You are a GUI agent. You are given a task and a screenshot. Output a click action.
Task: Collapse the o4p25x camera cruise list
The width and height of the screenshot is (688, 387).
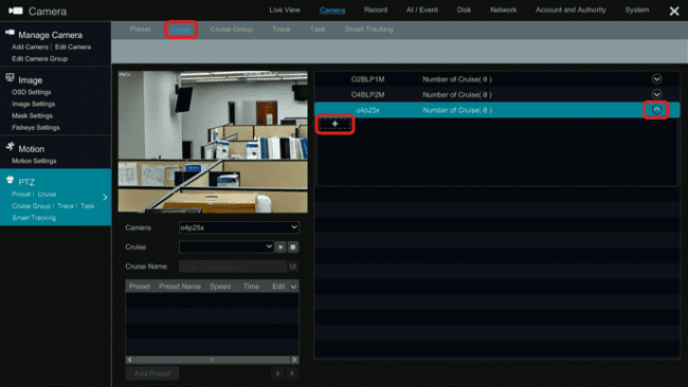coord(656,110)
